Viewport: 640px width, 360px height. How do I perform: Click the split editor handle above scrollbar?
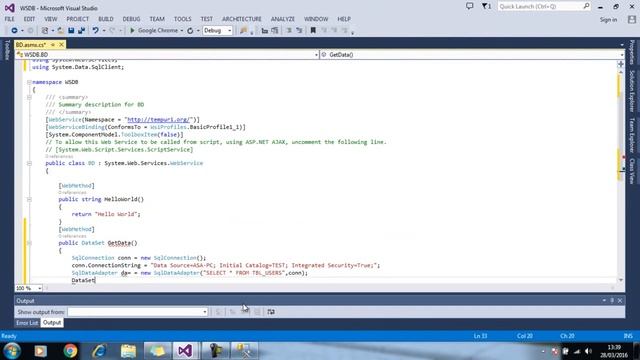(621, 64)
